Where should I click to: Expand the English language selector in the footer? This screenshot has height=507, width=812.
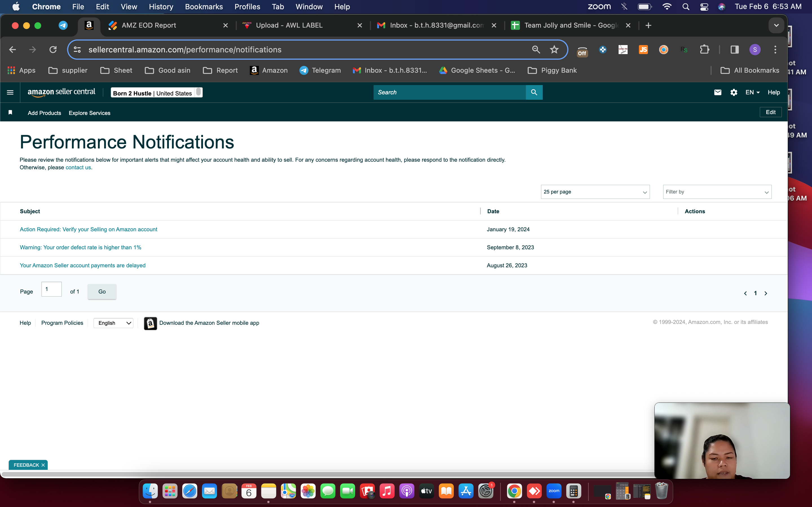point(113,323)
